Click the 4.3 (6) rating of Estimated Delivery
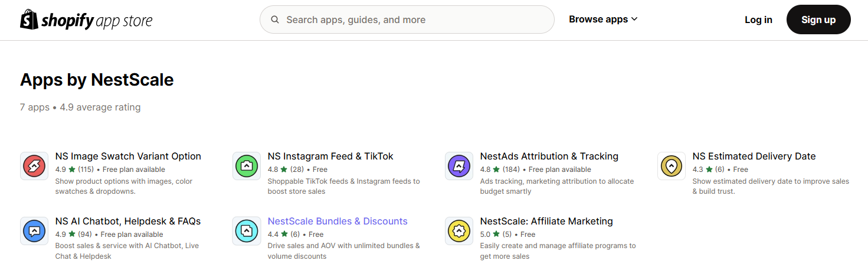The height and width of the screenshot is (280, 868). pos(708,170)
